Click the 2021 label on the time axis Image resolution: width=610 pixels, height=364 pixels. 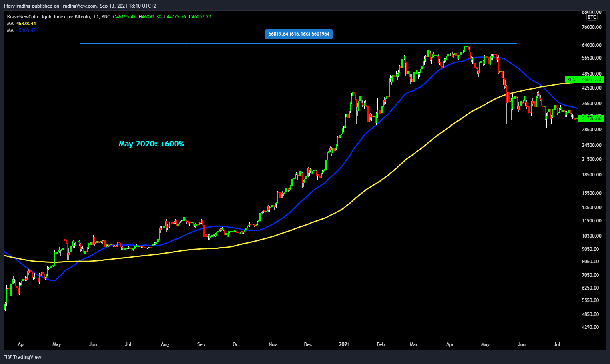(x=344, y=344)
